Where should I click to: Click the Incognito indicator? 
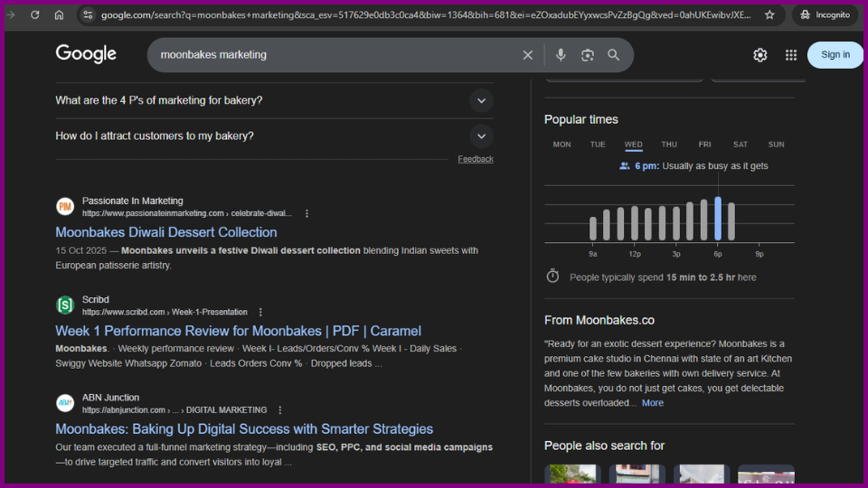pos(825,15)
